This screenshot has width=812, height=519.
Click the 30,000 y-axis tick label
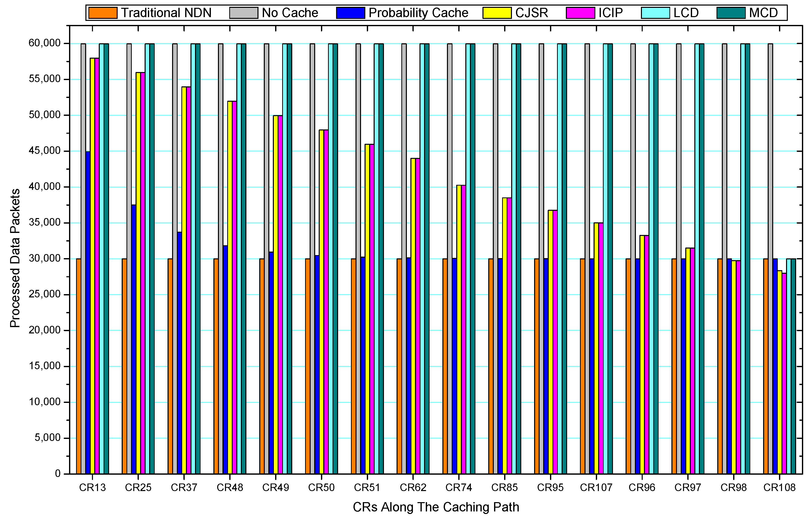click(45, 258)
